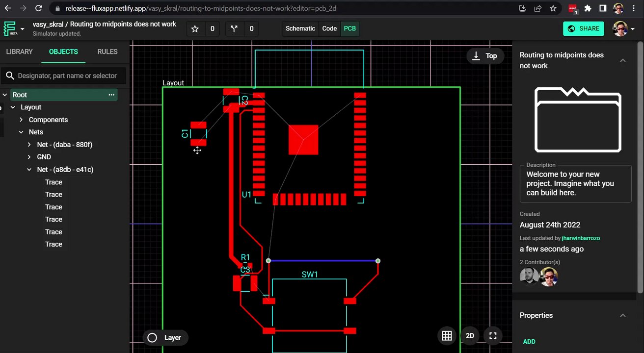Enter fullscreen canvas mode

[493, 336]
